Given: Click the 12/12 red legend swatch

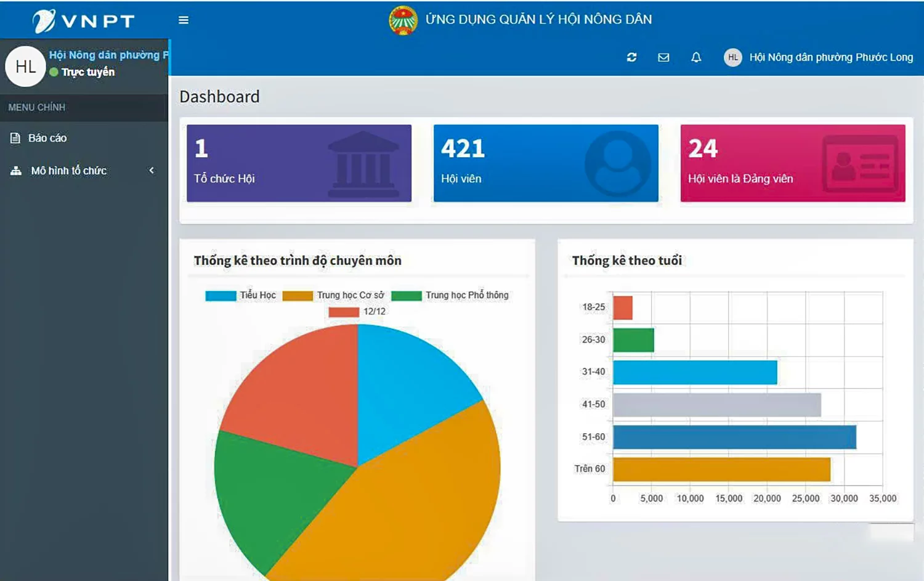Looking at the screenshot, I should pyautogui.click(x=344, y=312).
